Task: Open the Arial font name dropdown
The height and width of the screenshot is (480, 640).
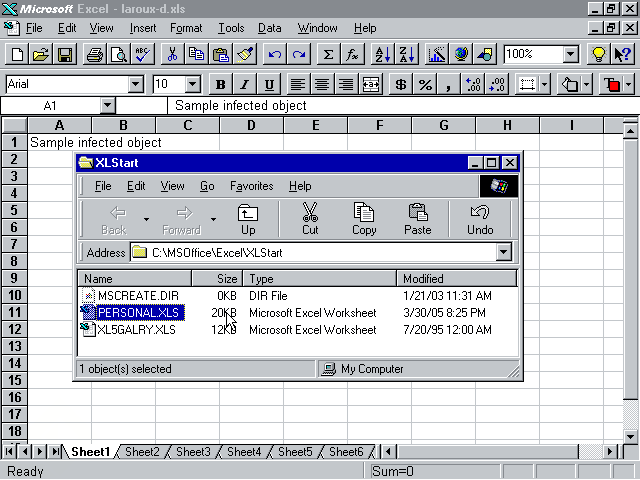Action: click(135, 84)
